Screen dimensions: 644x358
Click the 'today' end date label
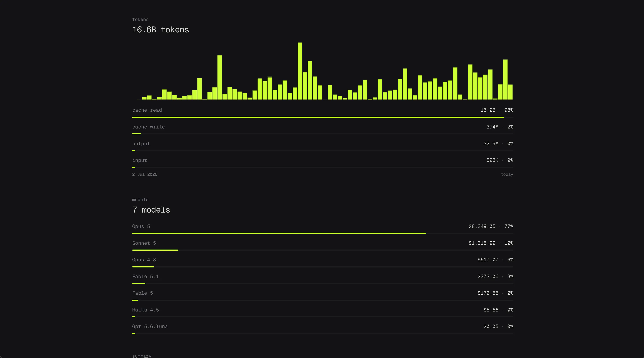click(507, 174)
